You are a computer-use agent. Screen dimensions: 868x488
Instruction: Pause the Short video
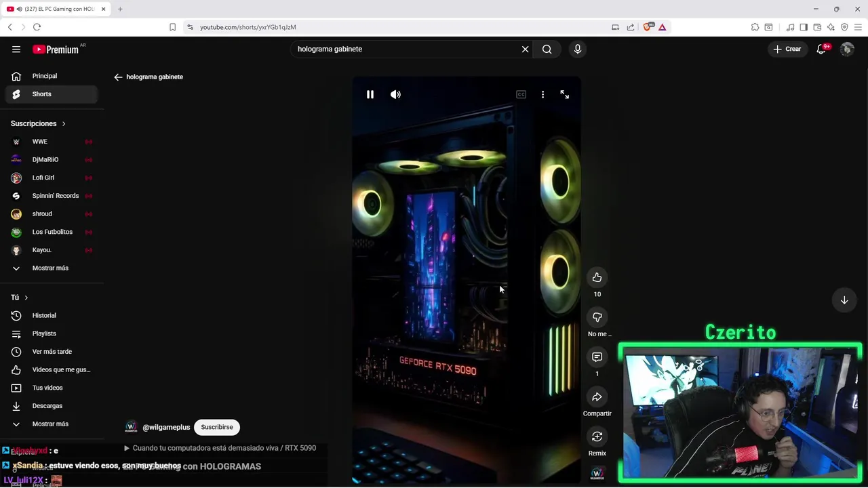pyautogui.click(x=370, y=95)
